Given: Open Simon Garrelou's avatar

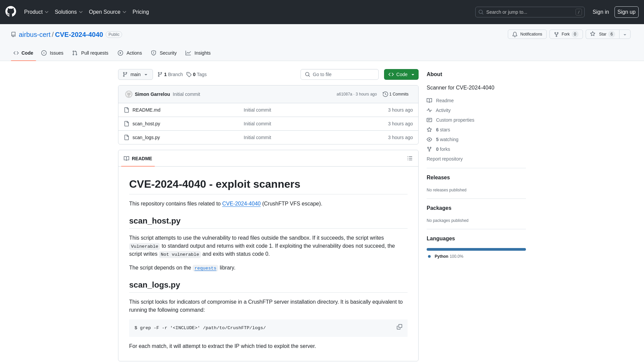Looking at the screenshot, I should tap(129, 94).
